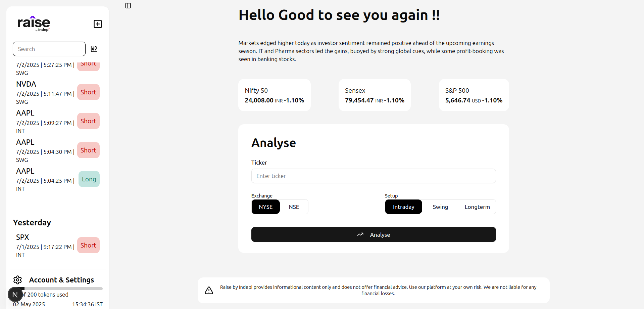Open a new chat with the plus icon
The image size is (644, 309).
click(x=97, y=24)
